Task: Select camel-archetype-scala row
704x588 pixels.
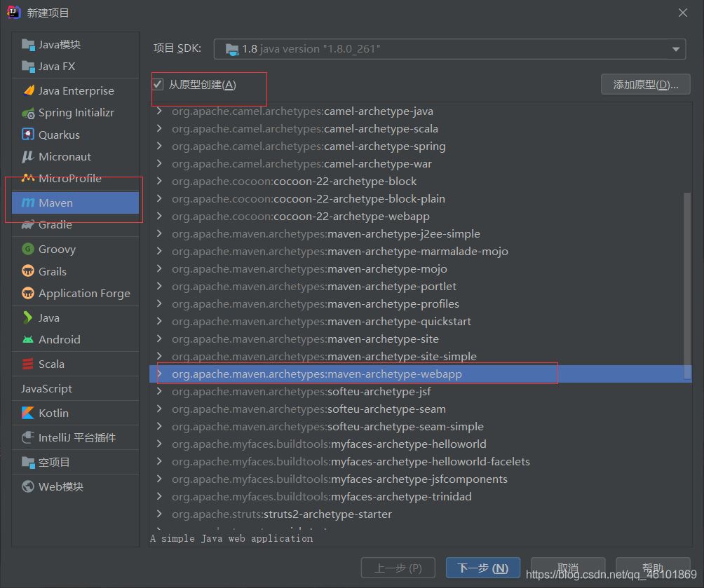Action: [420, 128]
